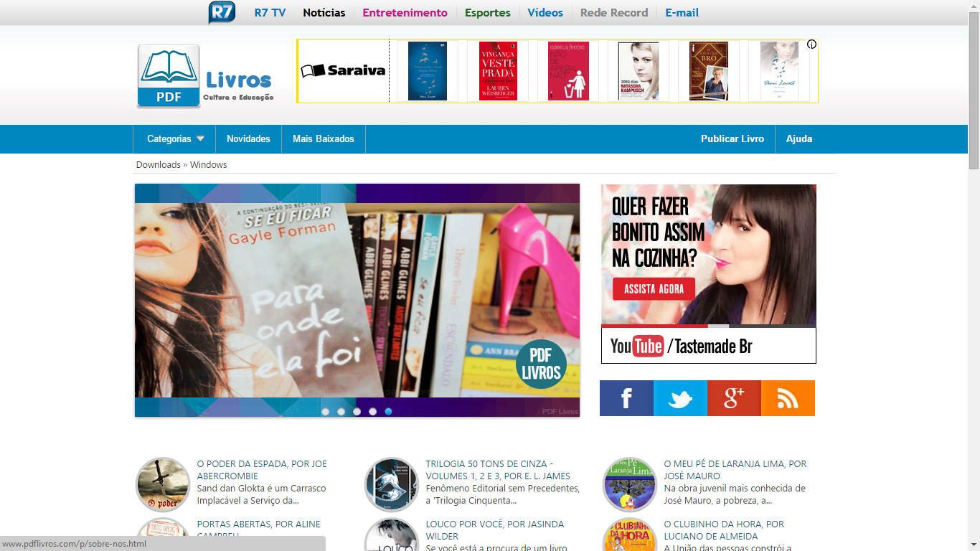Open O Meu Pé de Laranja Lima link

[x=735, y=470]
